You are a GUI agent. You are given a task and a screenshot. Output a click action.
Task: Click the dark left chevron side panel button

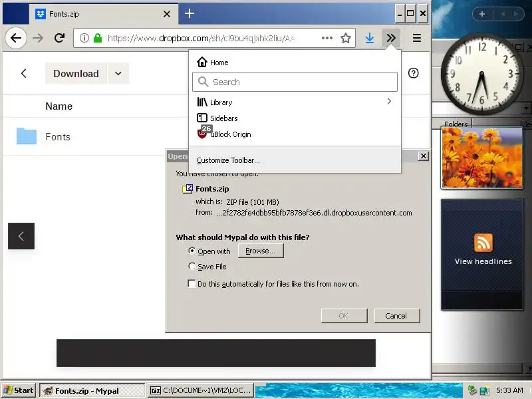(21, 236)
